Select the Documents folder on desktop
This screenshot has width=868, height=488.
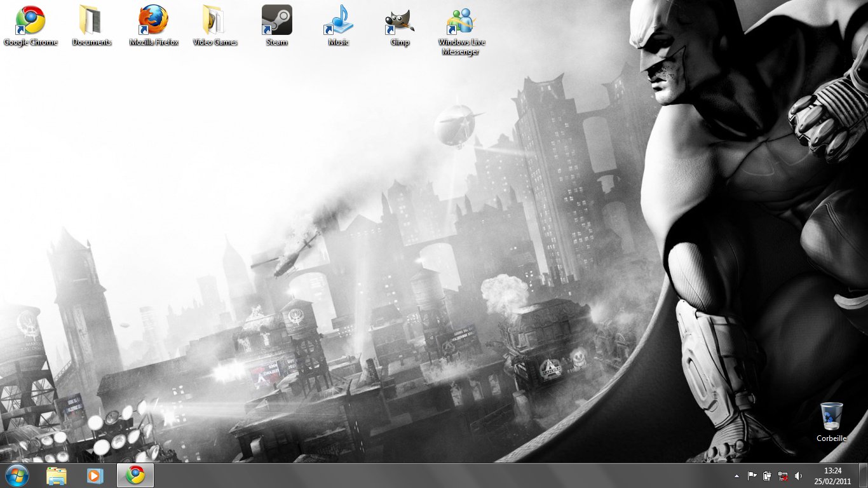(x=92, y=25)
